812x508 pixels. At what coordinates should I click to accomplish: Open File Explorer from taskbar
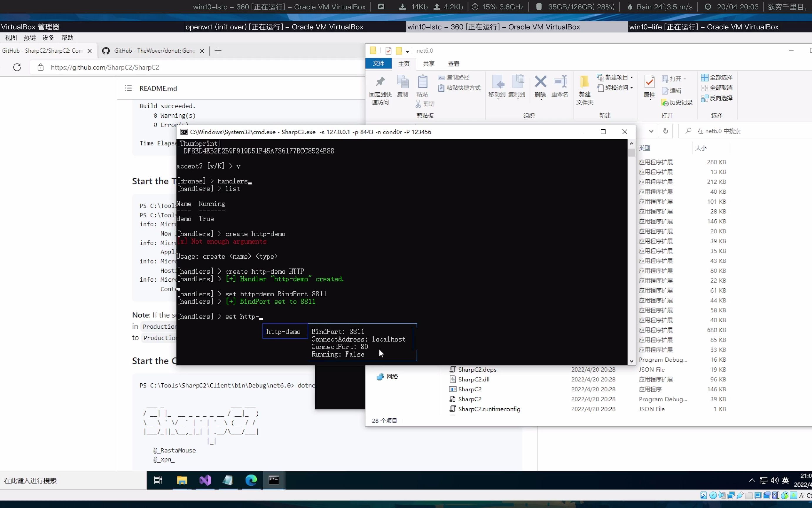click(182, 480)
